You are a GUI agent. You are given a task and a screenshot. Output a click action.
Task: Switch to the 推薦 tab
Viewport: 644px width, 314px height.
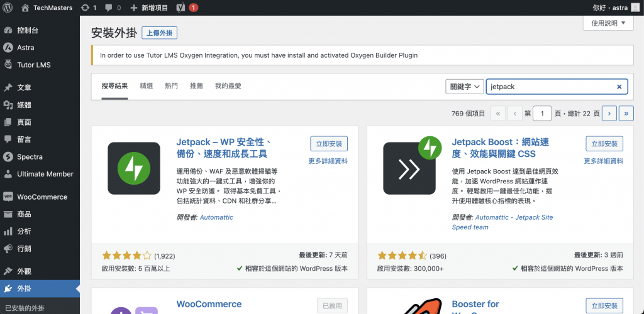[x=196, y=86]
